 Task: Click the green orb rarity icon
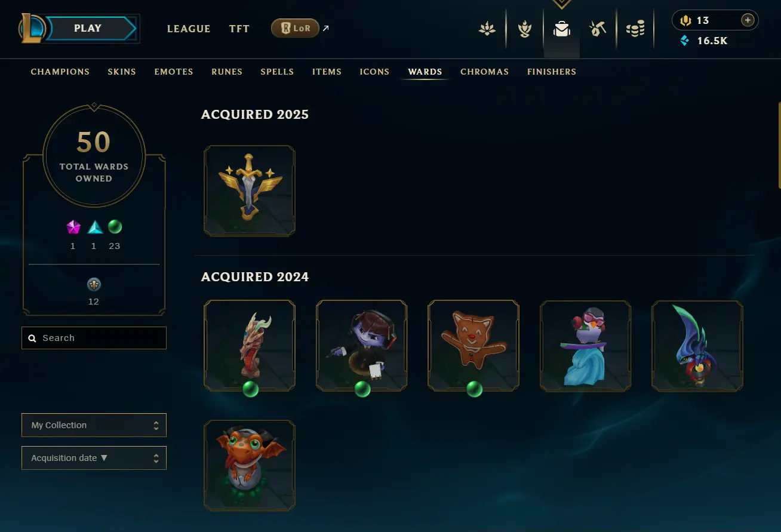pyautogui.click(x=115, y=227)
